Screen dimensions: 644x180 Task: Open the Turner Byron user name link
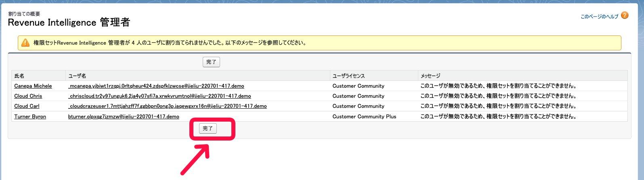[x=30, y=116]
